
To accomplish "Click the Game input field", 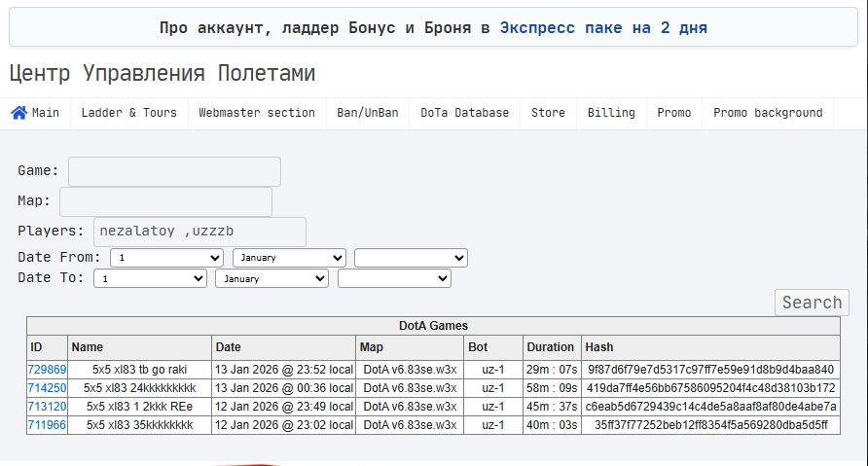I will pos(174,171).
